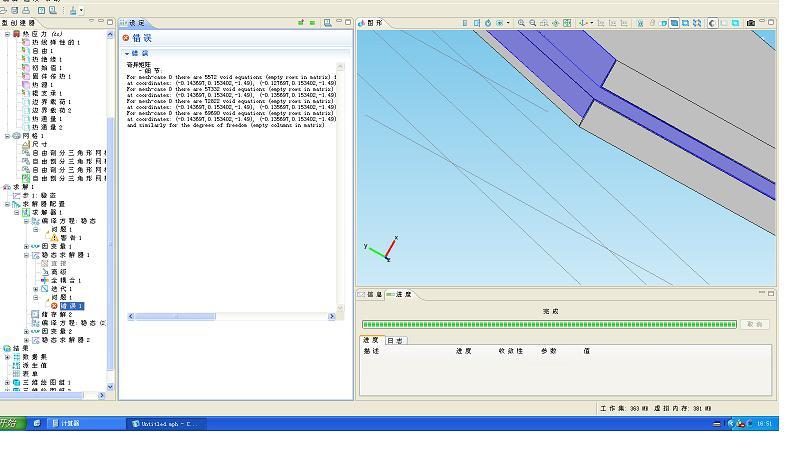
Task: Select the 热通量 2 boundary node
Action: (48, 127)
